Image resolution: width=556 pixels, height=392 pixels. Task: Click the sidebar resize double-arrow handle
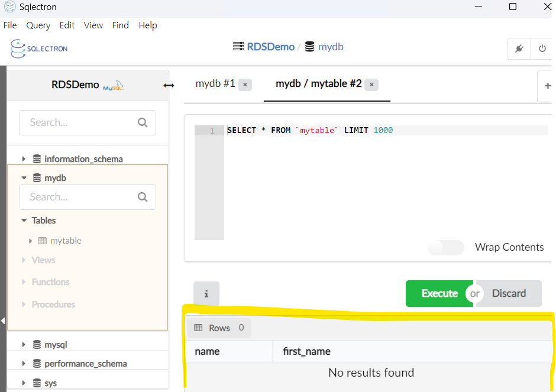tap(169, 85)
